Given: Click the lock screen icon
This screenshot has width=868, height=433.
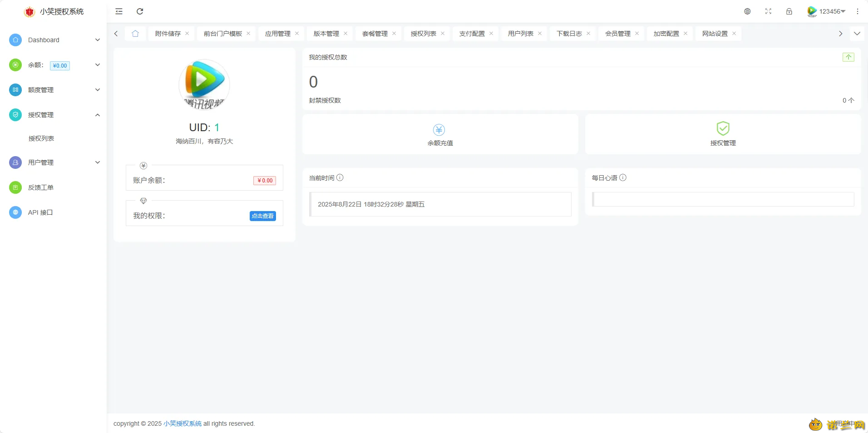Looking at the screenshot, I should pyautogui.click(x=789, y=11).
